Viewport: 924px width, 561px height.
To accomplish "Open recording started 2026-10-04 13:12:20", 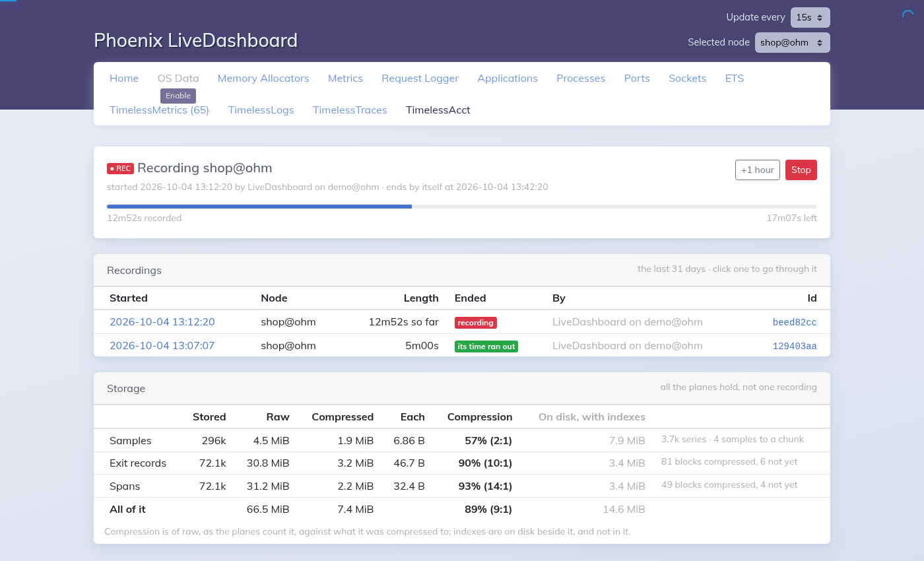I will coord(162,322).
